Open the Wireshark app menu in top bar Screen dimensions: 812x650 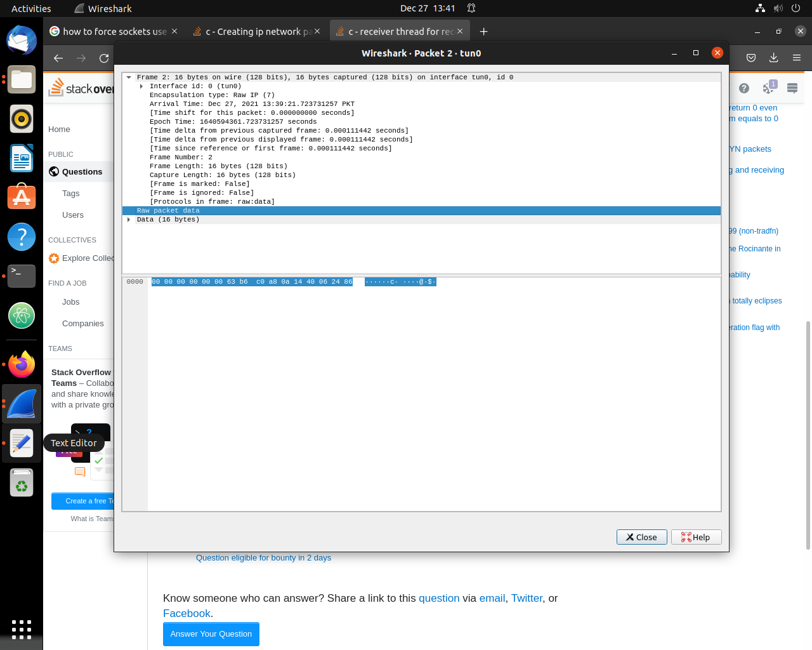(x=103, y=8)
